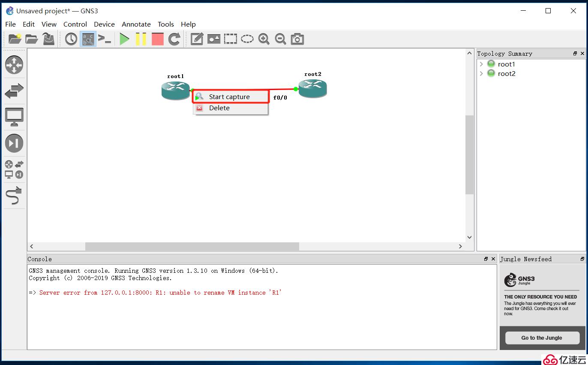Open the View menu
The height and width of the screenshot is (365, 588).
49,24
